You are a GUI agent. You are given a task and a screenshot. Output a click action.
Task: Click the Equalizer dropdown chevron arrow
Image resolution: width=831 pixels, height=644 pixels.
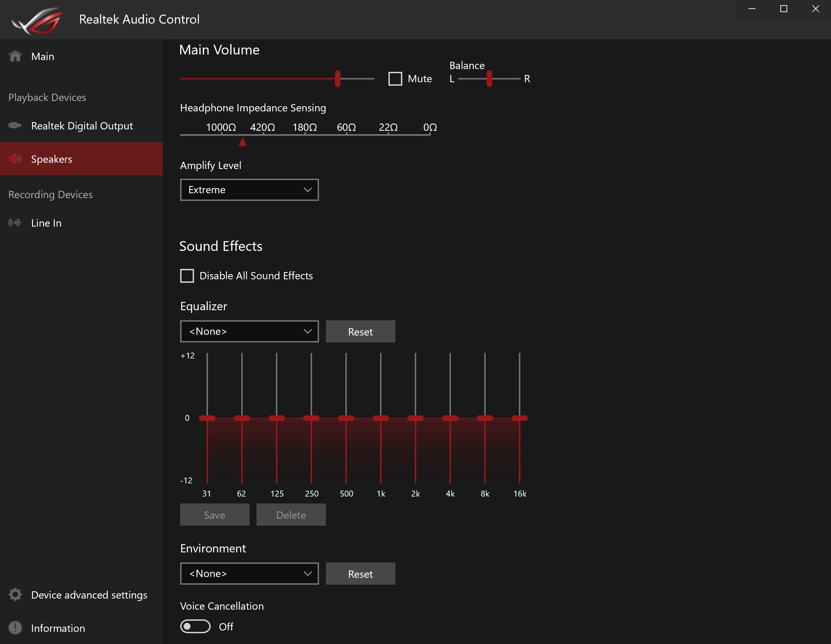click(308, 331)
